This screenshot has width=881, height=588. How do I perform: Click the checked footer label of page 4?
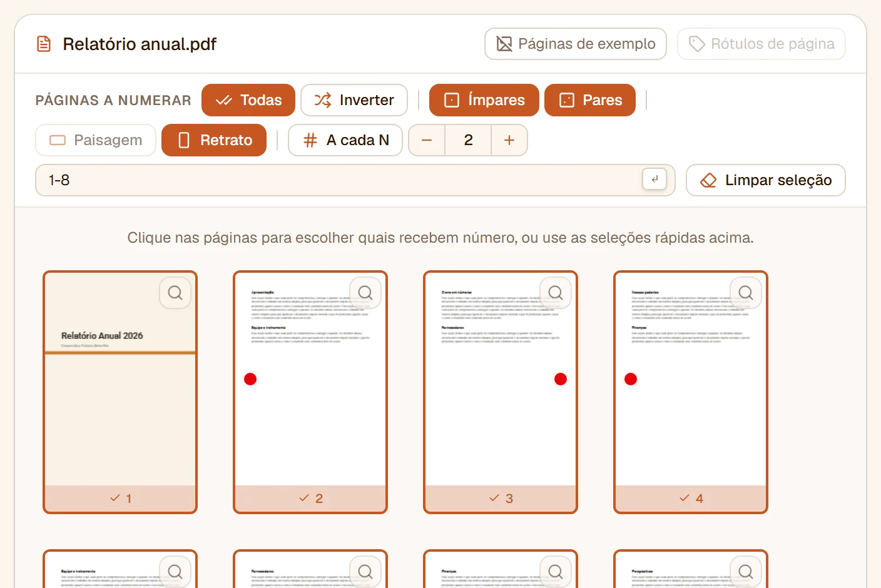pyautogui.click(x=691, y=499)
